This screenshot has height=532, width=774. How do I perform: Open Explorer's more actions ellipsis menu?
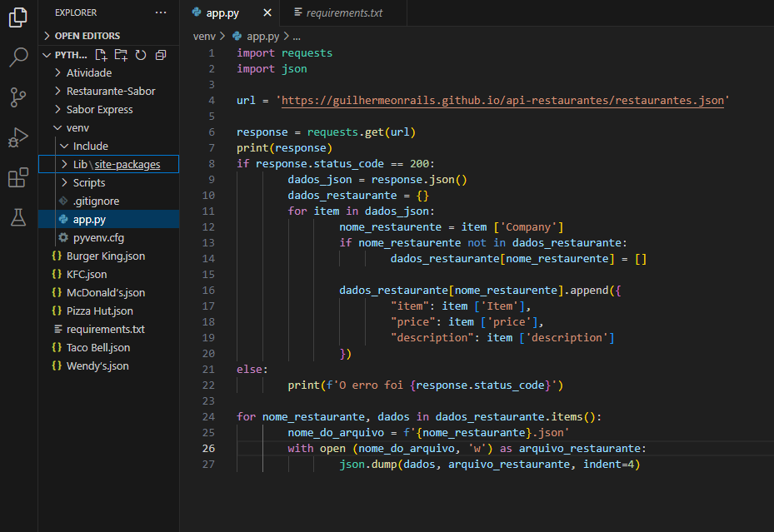click(x=161, y=12)
